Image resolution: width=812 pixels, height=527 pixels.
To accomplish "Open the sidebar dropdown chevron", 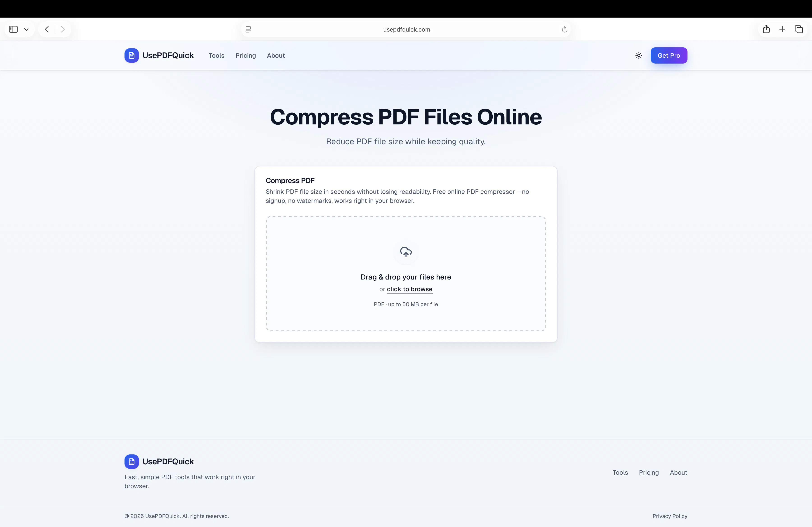I will [26, 29].
